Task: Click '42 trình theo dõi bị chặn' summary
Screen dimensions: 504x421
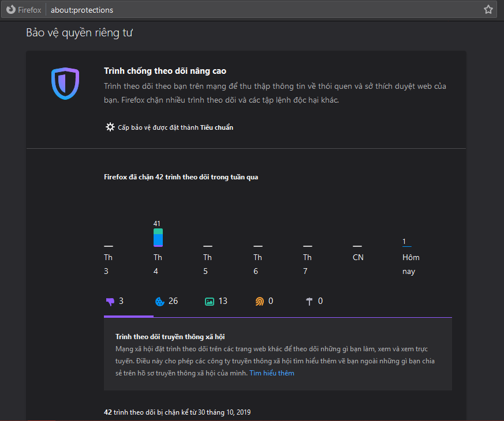Action: coord(177,412)
